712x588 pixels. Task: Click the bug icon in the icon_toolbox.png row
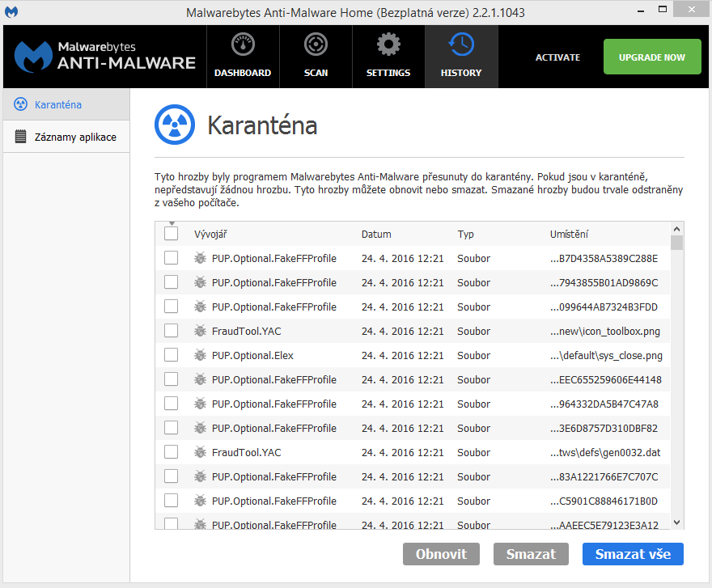pyautogui.click(x=201, y=331)
